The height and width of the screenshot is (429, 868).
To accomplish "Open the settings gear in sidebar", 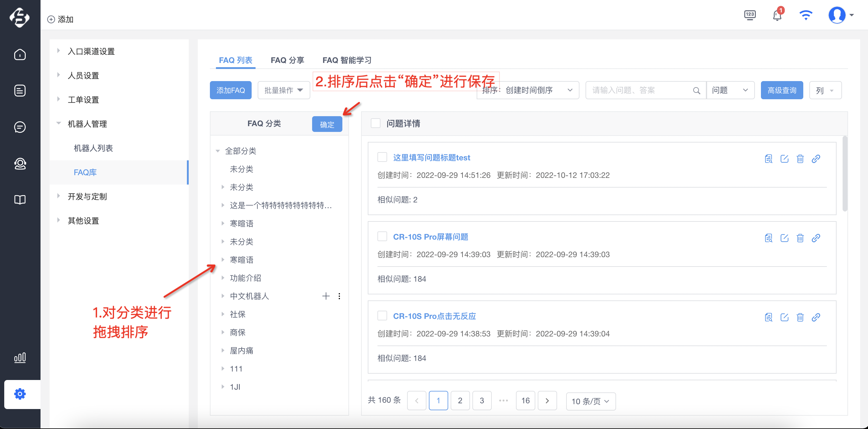I will 20,394.
